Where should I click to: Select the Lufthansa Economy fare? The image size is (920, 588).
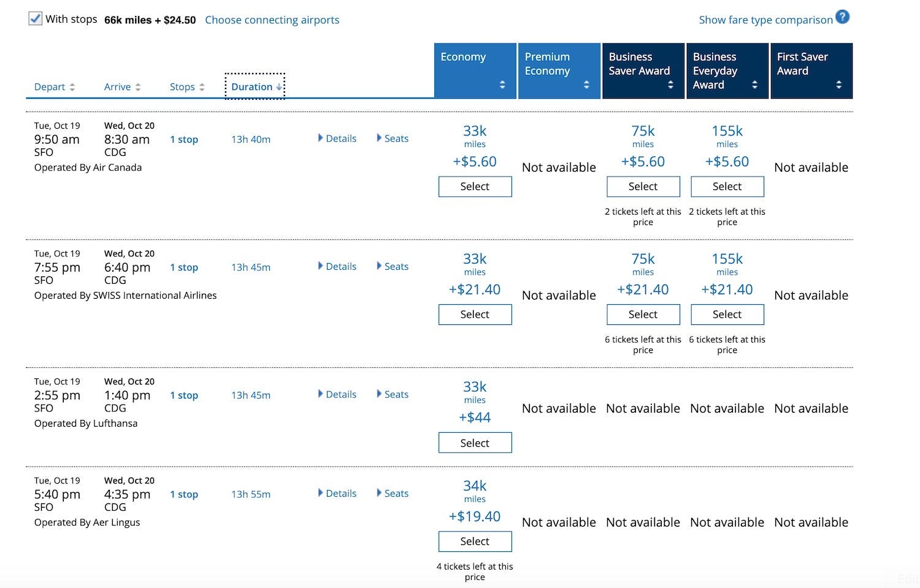click(475, 442)
